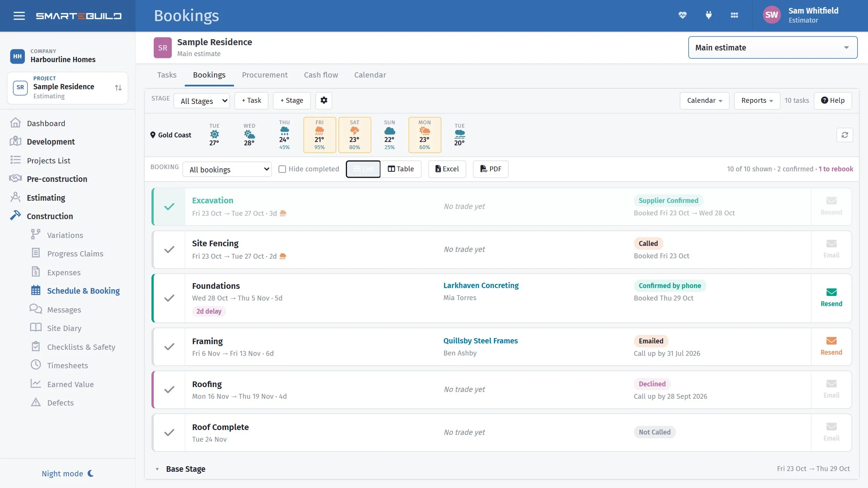Click the project switch arrows icon
868x488 pixels.
click(x=118, y=88)
